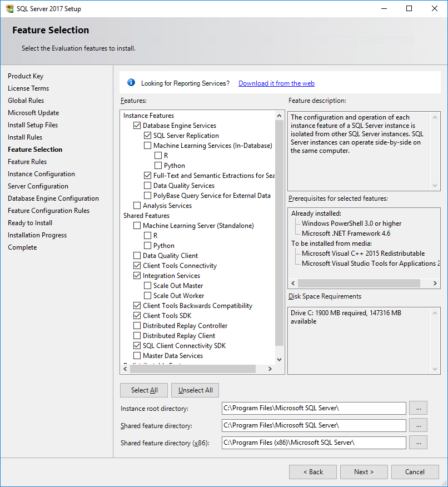Edit the Shared feature directory field
The image size is (448, 487).
[x=314, y=425]
